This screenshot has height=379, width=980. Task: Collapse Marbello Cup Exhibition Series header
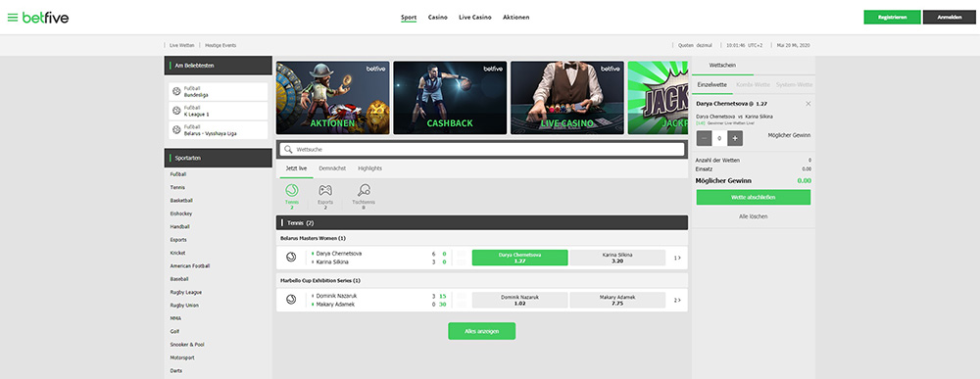[x=482, y=280]
